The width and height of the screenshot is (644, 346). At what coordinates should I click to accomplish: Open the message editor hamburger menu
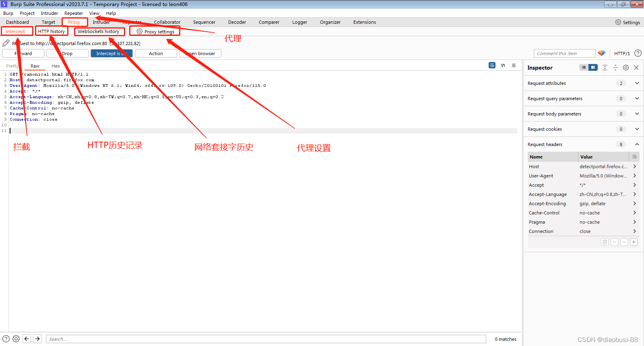(514, 65)
